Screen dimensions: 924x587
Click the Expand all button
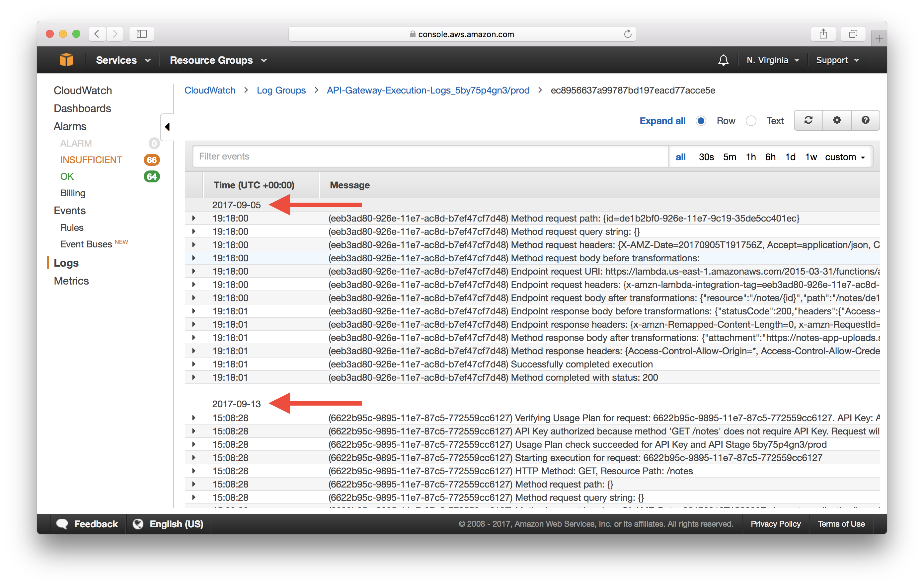coord(663,120)
